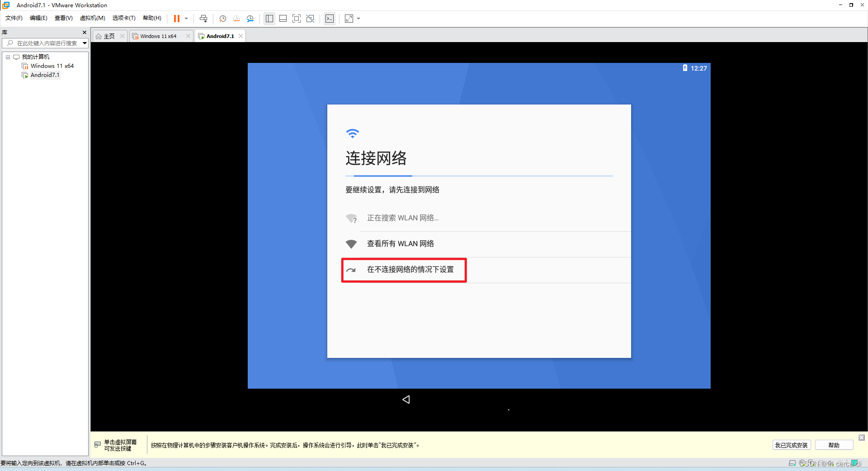Image resolution: width=868 pixels, height=471 pixels.
Task: Collapse the 我的计算机 tree node
Action: pyautogui.click(x=8, y=57)
